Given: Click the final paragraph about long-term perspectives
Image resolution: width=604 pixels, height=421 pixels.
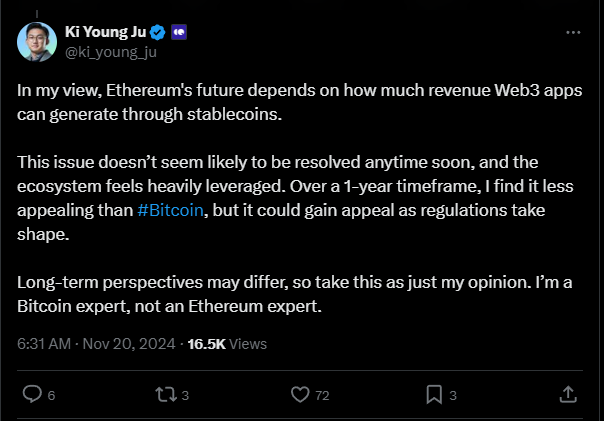Looking at the screenshot, I should [x=294, y=294].
